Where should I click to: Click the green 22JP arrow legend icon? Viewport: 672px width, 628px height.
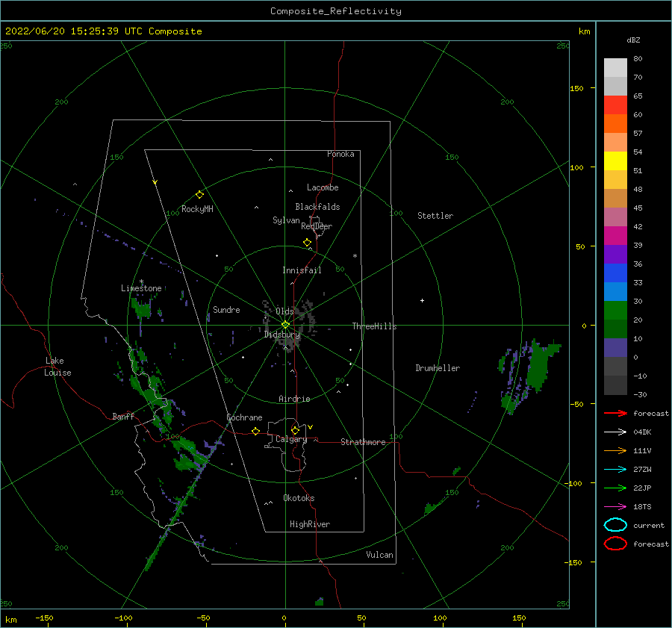pyautogui.click(x=615, y=488)
